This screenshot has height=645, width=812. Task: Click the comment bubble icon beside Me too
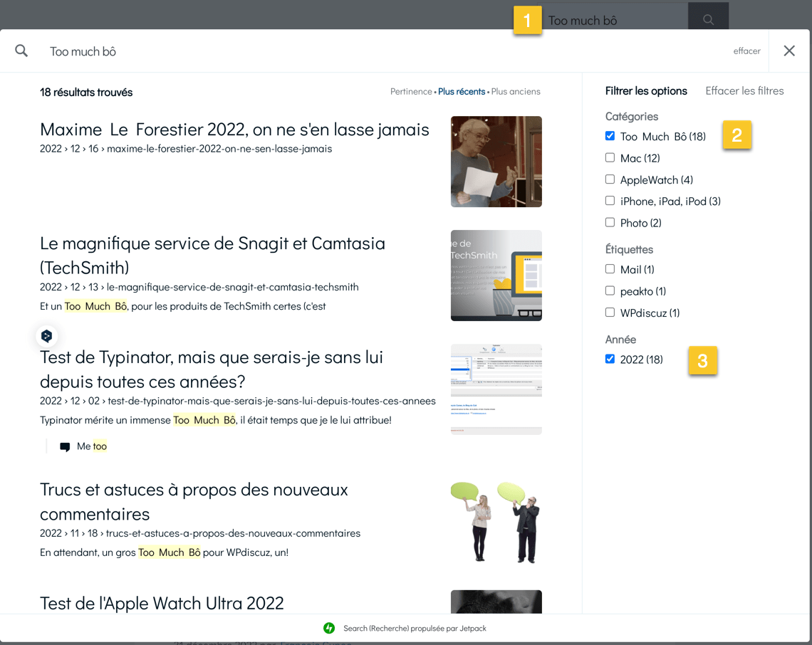point(65,447)
